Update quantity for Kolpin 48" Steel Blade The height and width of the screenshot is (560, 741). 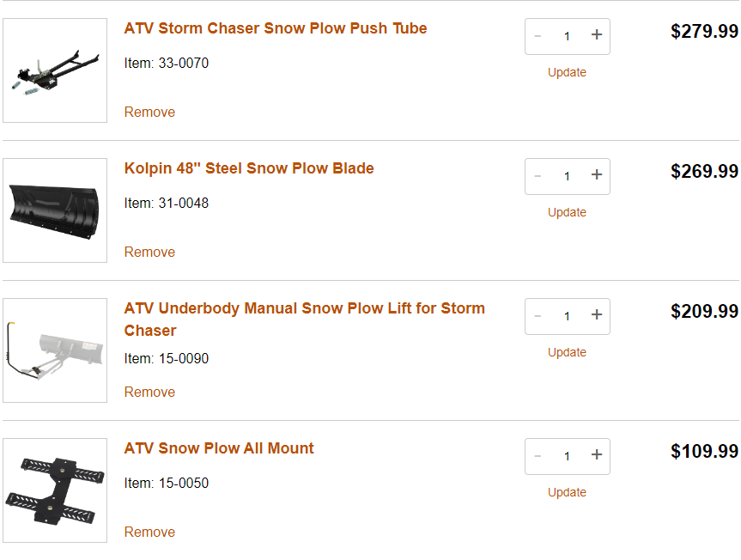[567, 212]
